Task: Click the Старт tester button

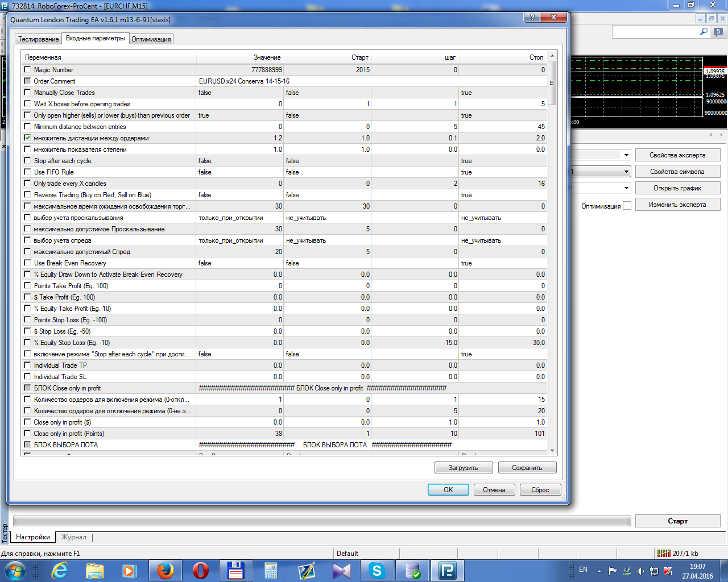Action: (678, 521)
